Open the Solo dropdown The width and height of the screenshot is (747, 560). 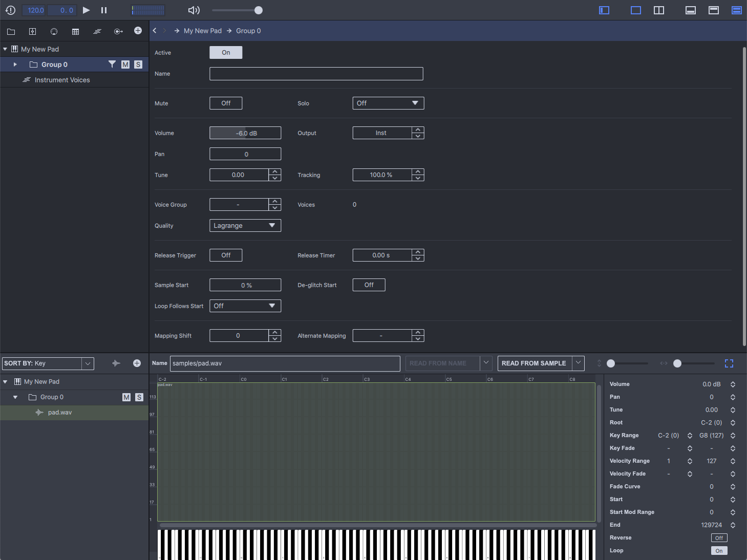[x=389, y=103]
